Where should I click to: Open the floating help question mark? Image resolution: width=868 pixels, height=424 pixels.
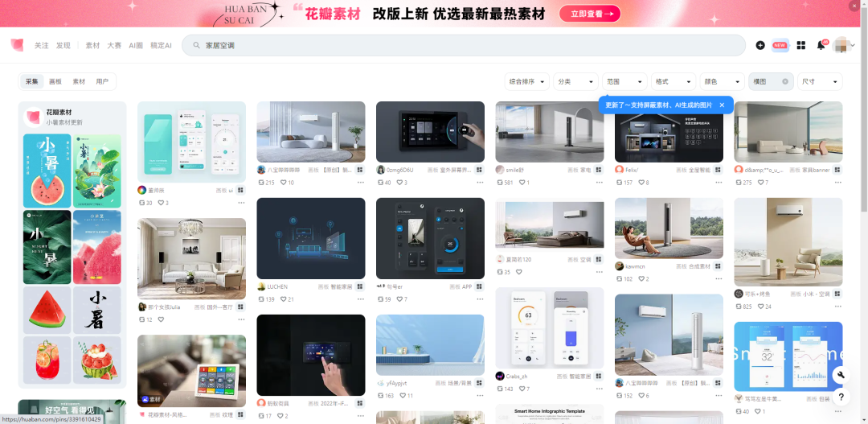841,397
